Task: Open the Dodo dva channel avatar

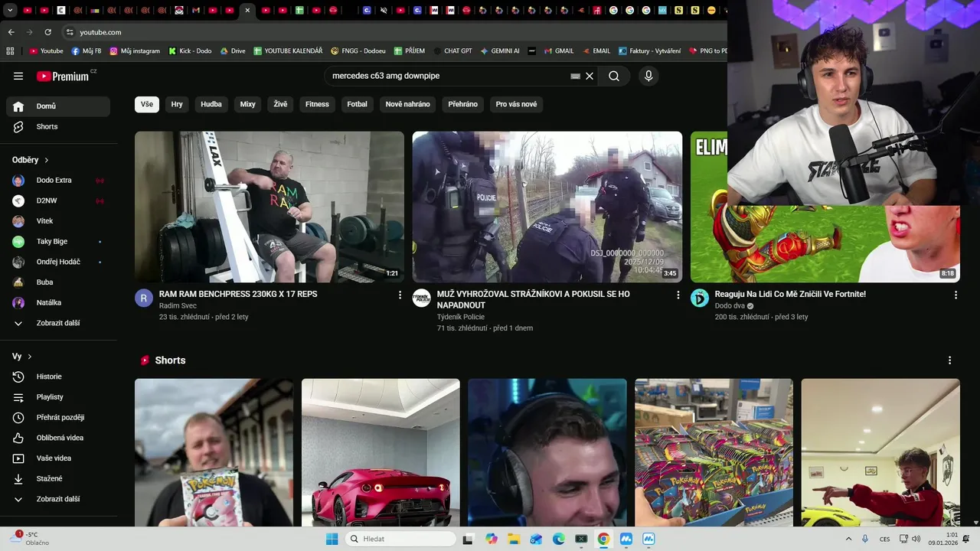Action: click(x=700, y=298)
